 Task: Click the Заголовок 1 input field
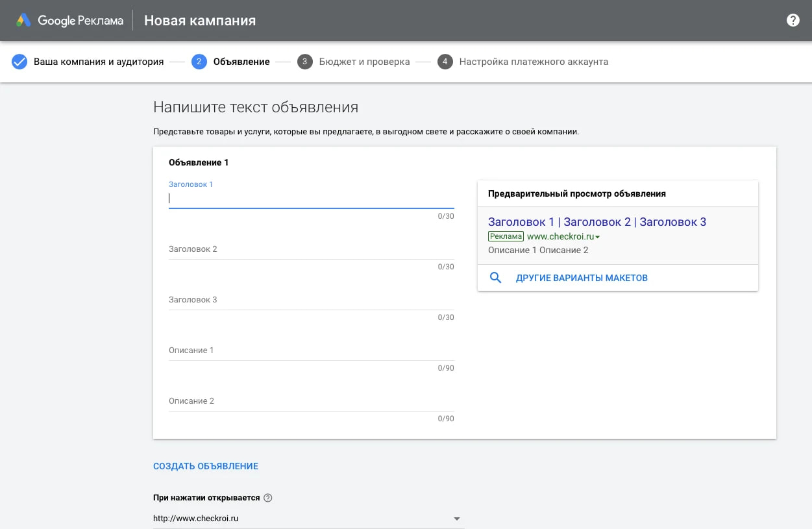[x=310, y=198]
